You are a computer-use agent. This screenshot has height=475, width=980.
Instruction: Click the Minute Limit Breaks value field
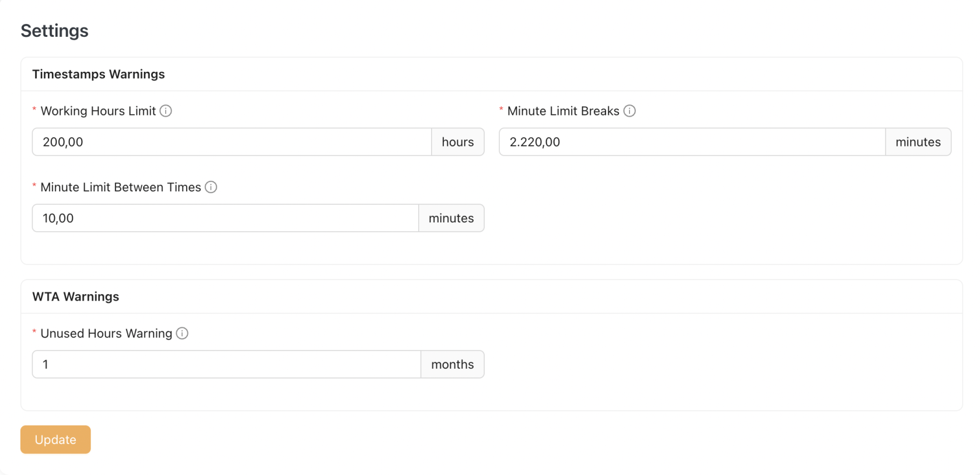(691, 142)
